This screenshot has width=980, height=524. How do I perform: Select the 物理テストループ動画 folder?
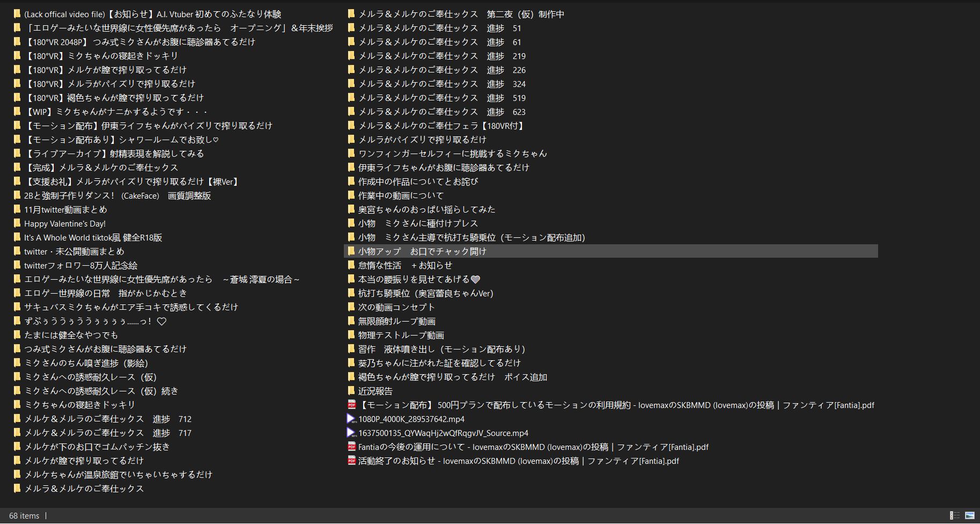[x=401, y=335]
